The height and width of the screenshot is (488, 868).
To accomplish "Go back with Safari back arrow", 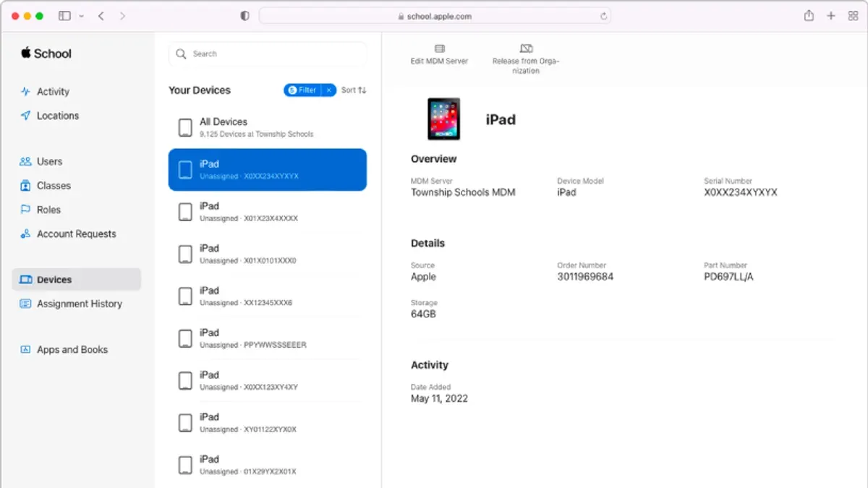I will 101,16.
